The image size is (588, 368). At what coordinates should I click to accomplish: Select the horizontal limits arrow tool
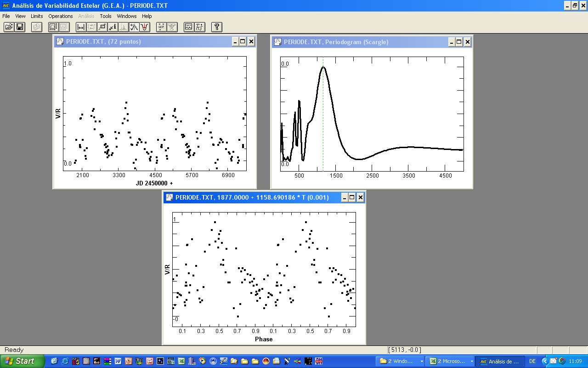click(81, 27)
